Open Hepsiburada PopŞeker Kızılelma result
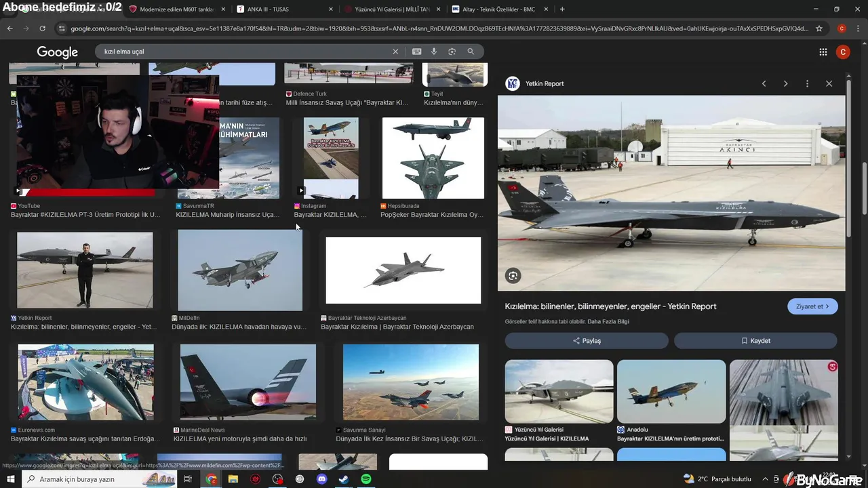 pos(433,158)
